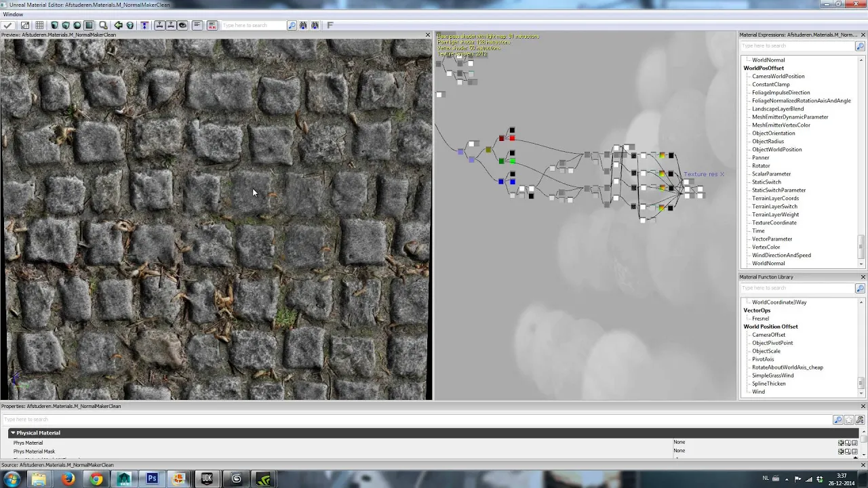Close Material Function Library panel
868x488 pixels.
click(863, 277)
